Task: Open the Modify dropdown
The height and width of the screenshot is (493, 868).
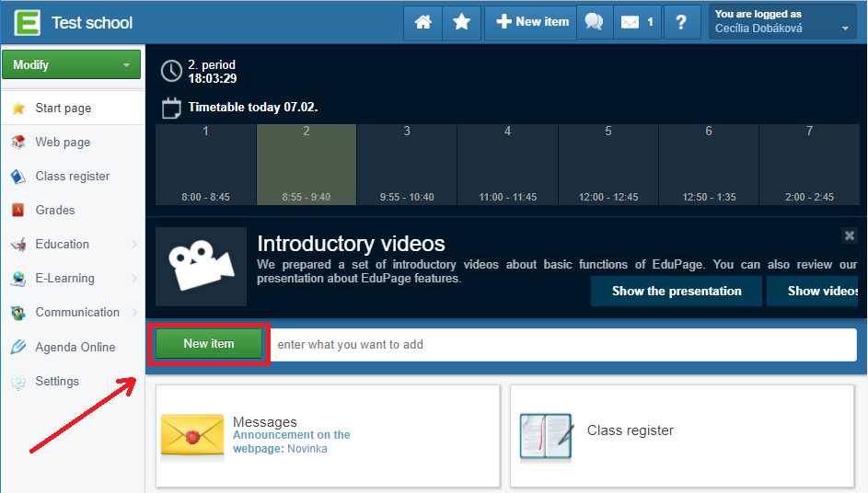Action: (x=72, y=65)
